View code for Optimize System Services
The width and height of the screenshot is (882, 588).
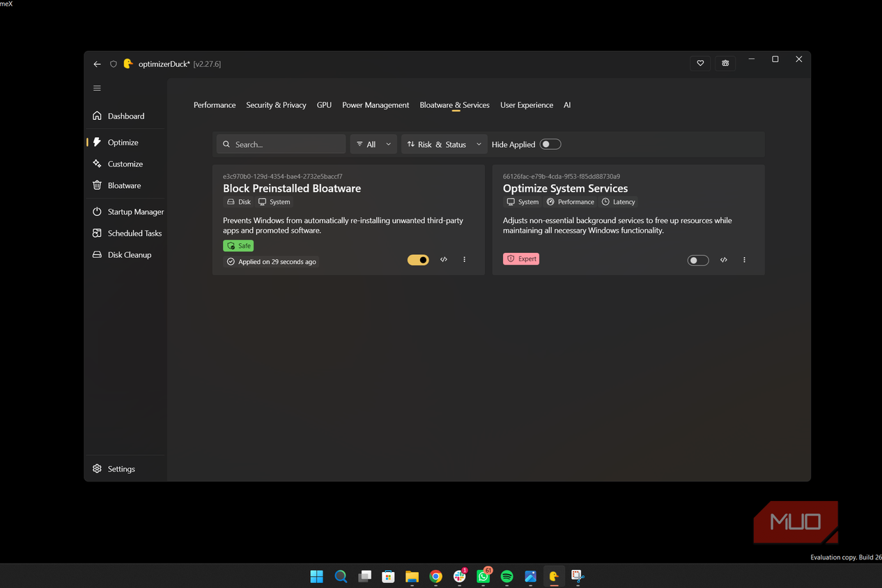(x=724, y=260)
